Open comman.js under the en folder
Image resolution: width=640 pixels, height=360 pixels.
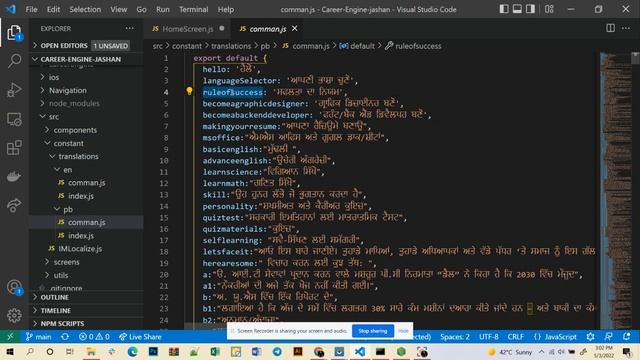point(87,182)
